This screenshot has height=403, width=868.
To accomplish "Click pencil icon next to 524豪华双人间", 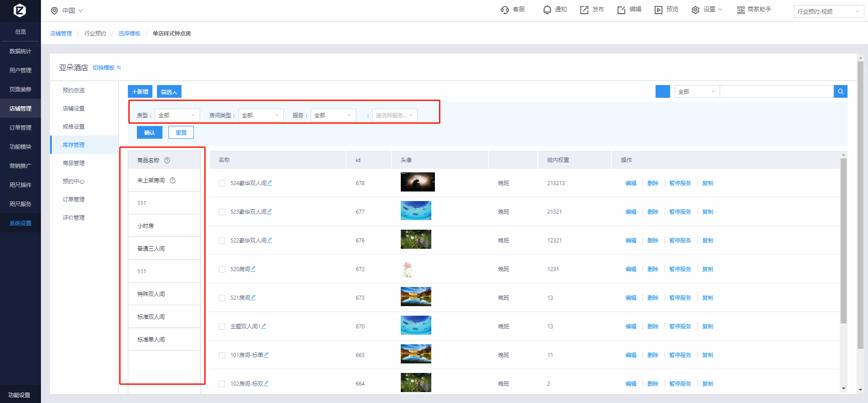I will tap(270, 183).
